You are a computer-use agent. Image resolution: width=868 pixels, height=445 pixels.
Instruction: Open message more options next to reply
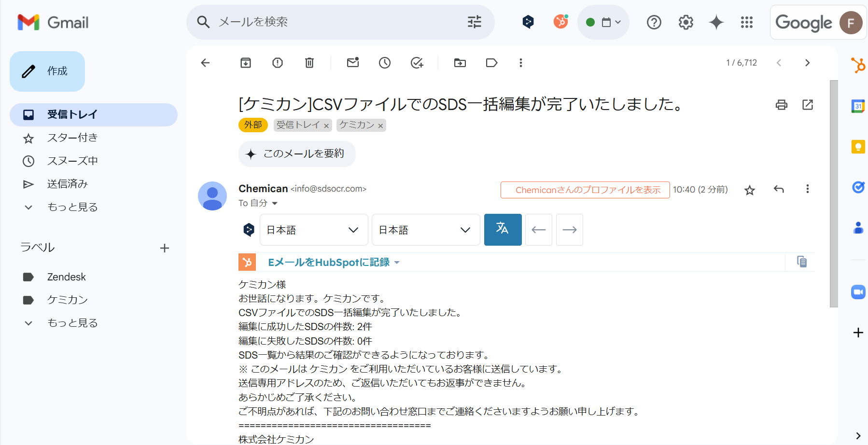[x=807, y=189]
